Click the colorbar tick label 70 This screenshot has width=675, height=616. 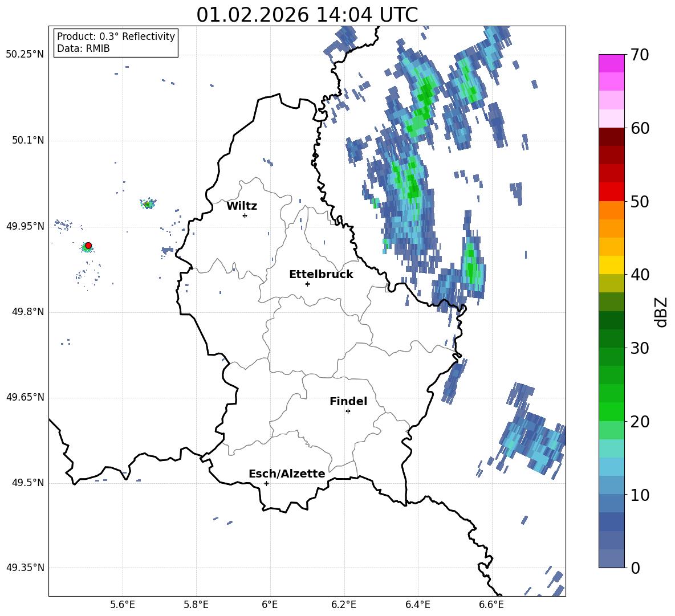click(x=640, y=55)
